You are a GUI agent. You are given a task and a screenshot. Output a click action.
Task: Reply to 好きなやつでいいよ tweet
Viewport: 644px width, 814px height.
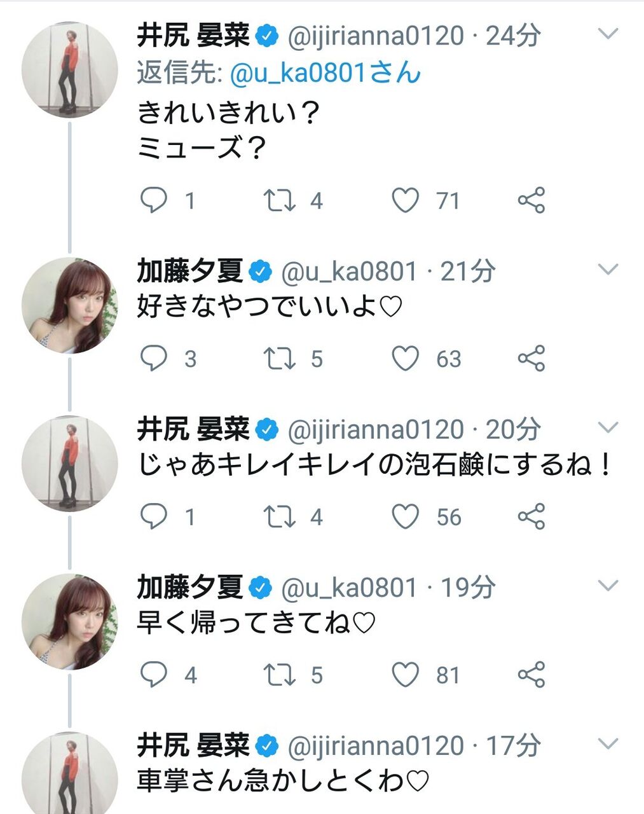153,359
